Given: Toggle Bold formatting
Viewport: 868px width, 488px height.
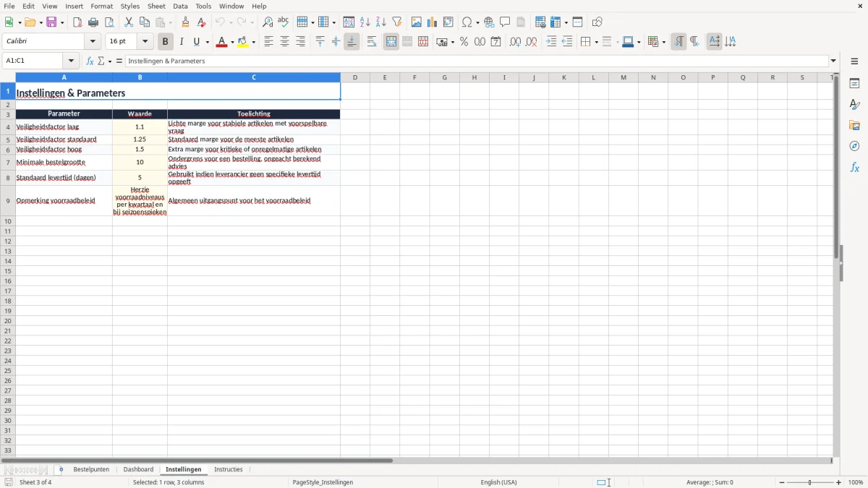Looking at the screenshot, I should [165, 42].
